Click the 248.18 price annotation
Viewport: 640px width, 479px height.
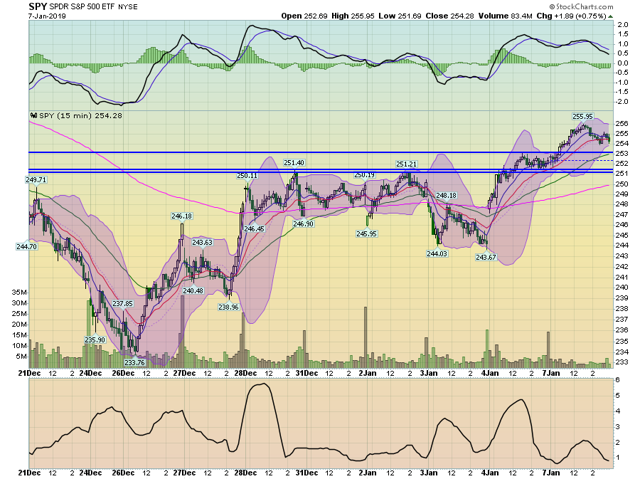point(446,196)
